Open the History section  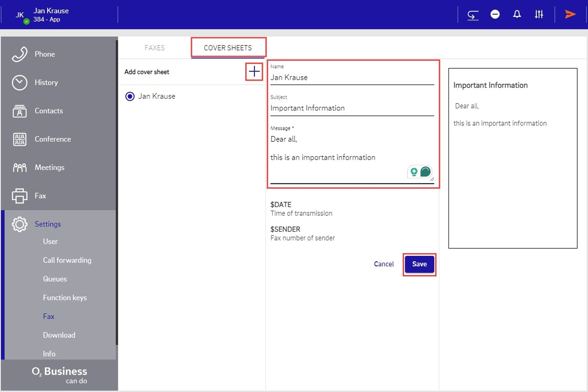click(x=46, y=83)
